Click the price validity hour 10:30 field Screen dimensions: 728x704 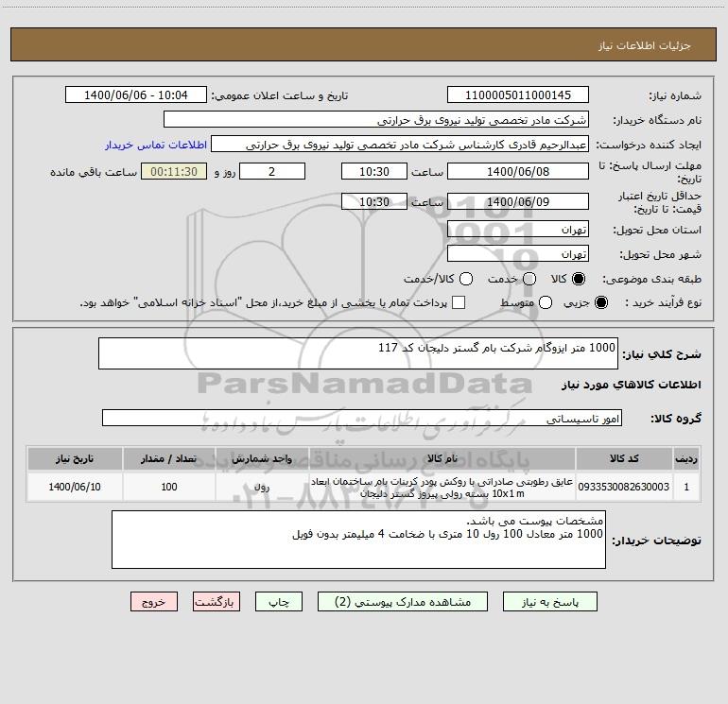(374, 201)
